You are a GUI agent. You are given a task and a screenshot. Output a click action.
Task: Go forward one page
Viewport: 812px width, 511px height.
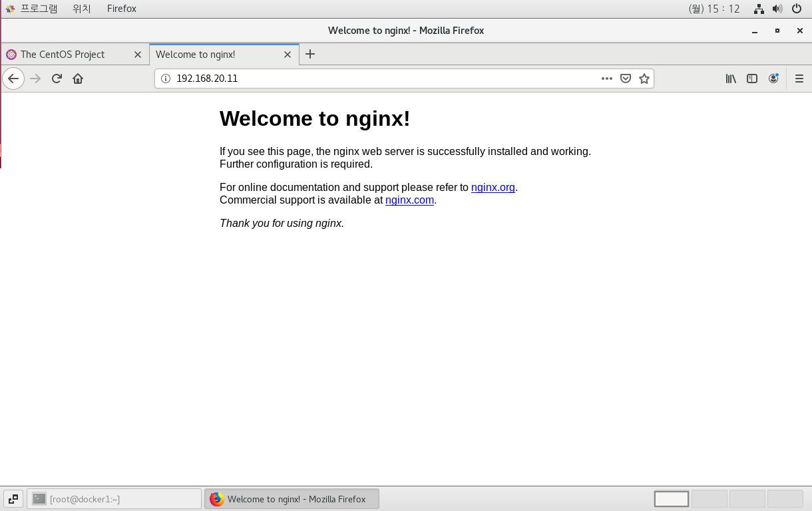pos(35,79)
